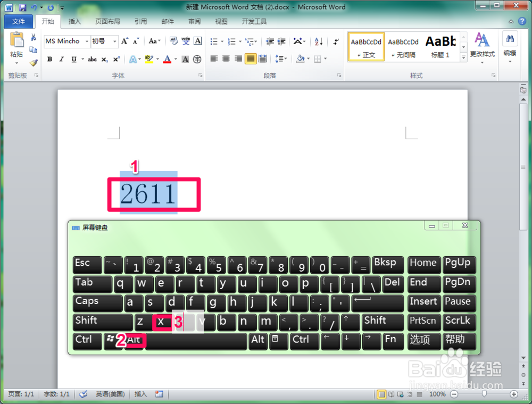Screen dimensions: 532x404
Task: Click the Redo icon in quick access toolbar
Action: [x=51, y=7]
